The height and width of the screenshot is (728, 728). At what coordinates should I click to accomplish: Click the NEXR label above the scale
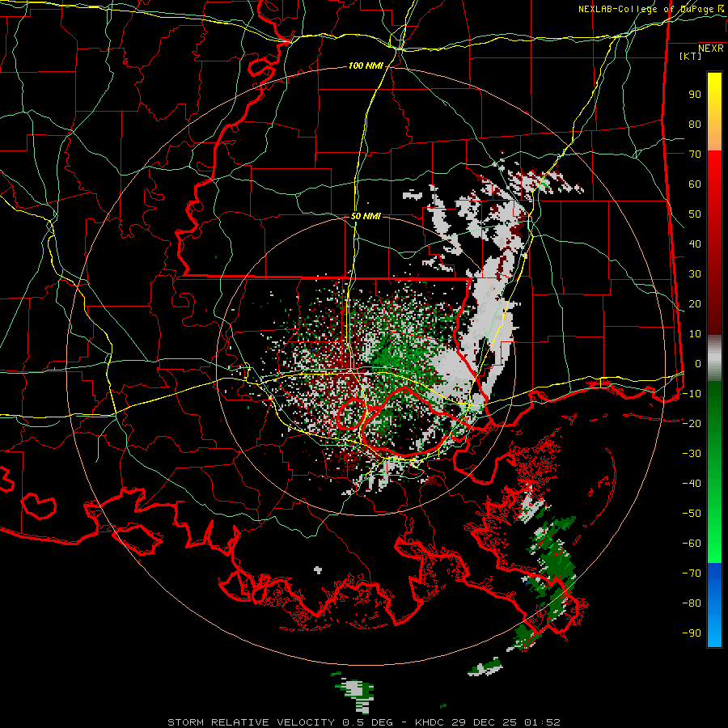coord(711,49)
